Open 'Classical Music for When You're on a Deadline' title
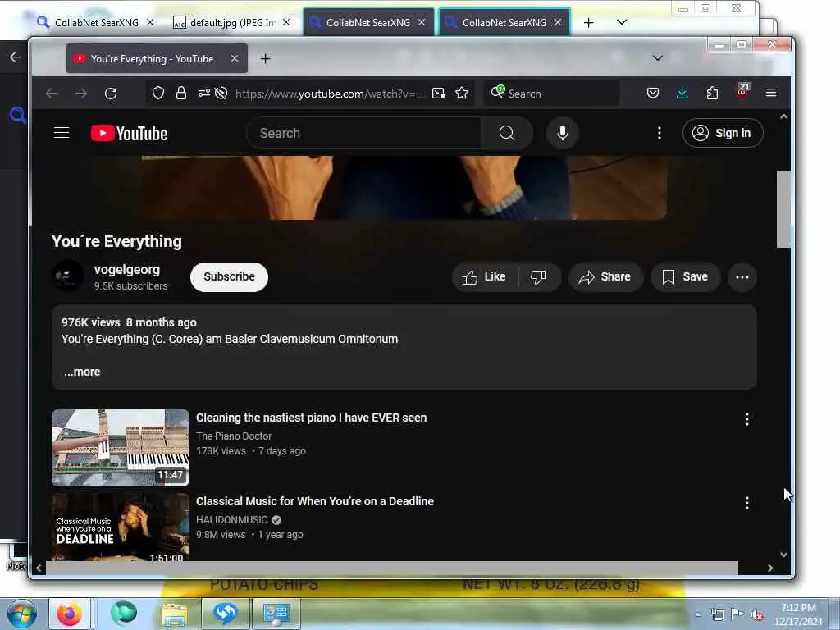This screenshot has width=840, height=630. coord(315,501)
